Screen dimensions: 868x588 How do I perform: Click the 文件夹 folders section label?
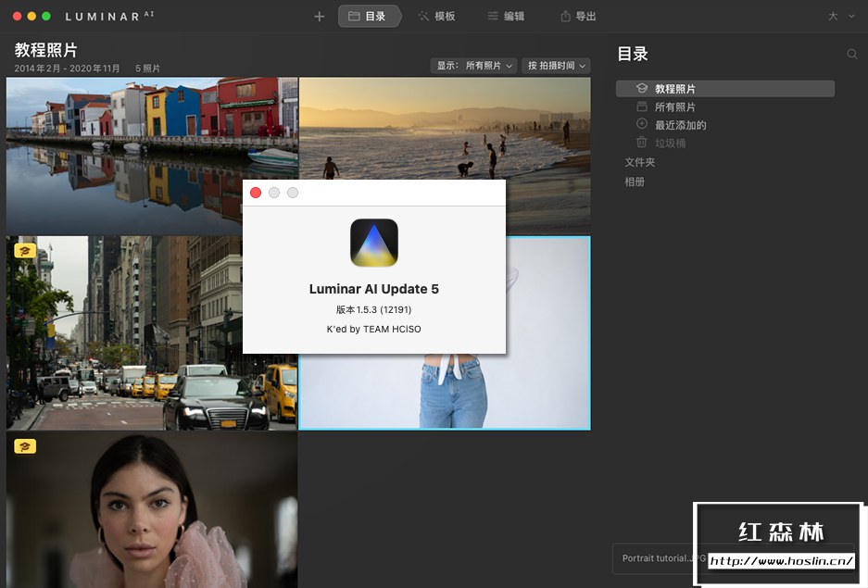pos(639,162)
